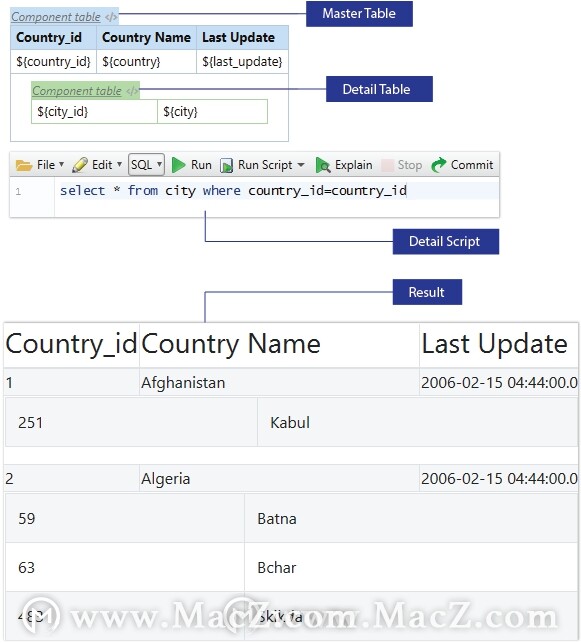
Task: Select the Batna city cell
Action: coord(411,518)
